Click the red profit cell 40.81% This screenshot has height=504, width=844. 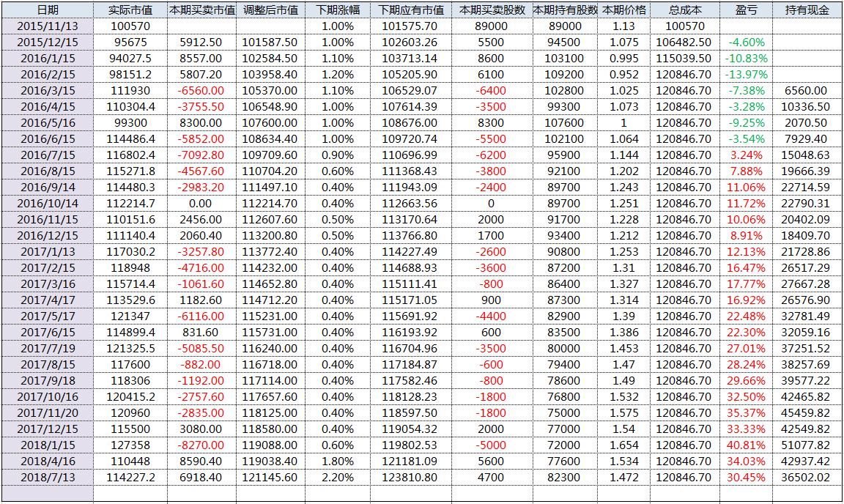click(x=746, y=445)
